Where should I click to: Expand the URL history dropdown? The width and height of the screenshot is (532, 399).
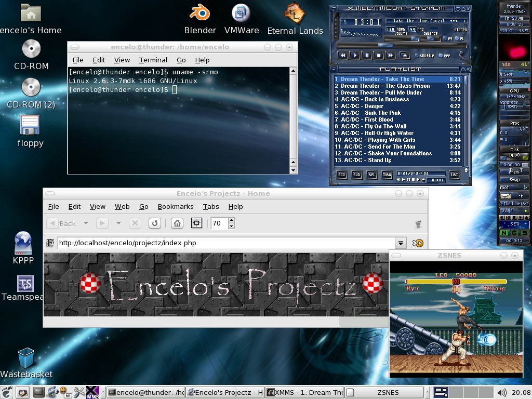(401, 243)
